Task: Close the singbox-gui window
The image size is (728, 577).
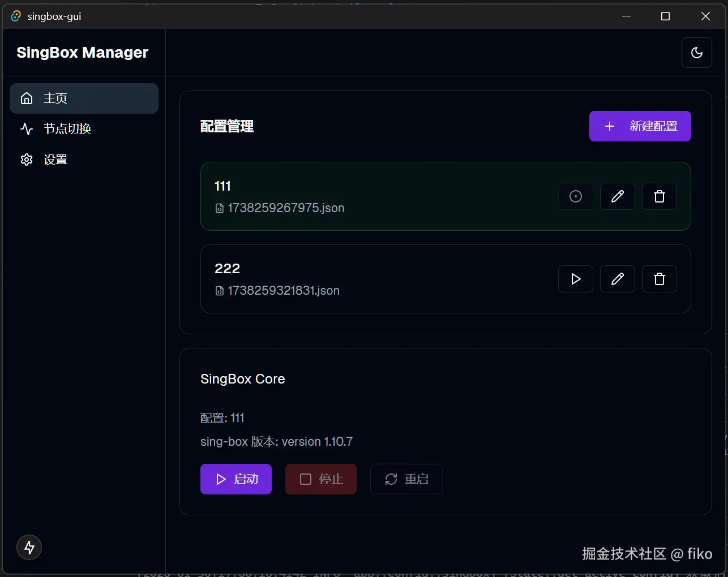Action: (705, 16)
